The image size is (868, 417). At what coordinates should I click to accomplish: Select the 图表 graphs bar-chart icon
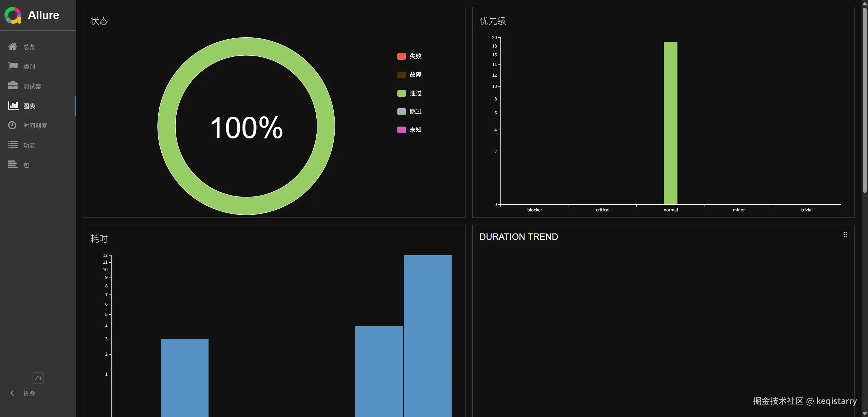click(x=13, y=106)
